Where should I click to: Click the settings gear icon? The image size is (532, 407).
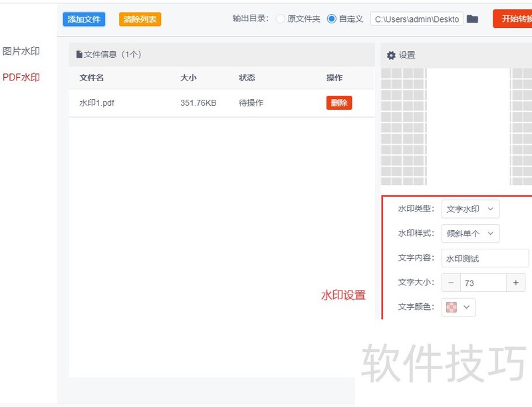391,56
